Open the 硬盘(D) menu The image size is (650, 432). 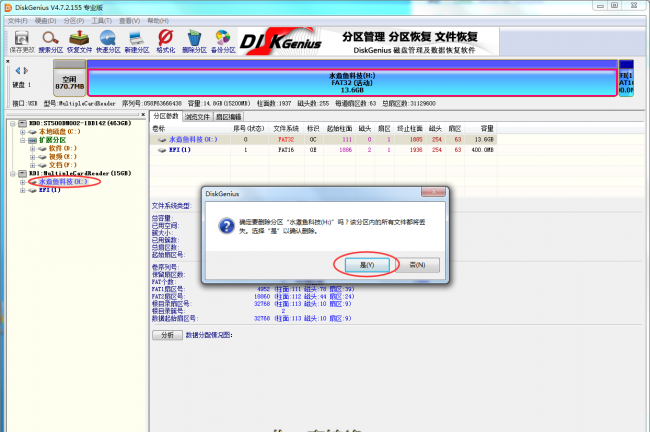tap(46, 21)
